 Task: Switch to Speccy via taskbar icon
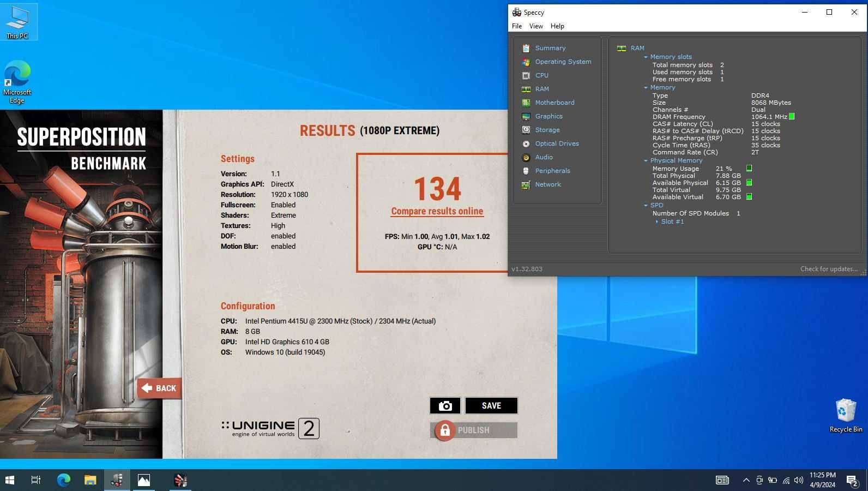click(117, 480)
